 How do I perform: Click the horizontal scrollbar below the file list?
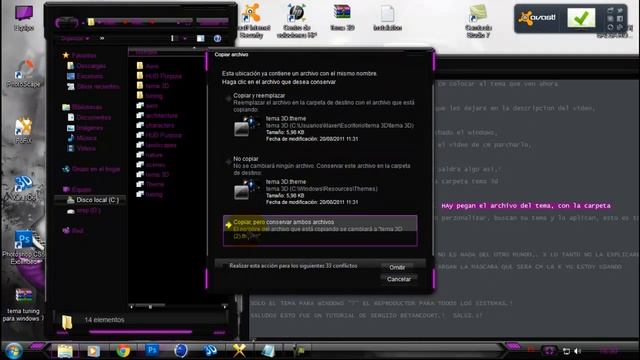(178, 306)
